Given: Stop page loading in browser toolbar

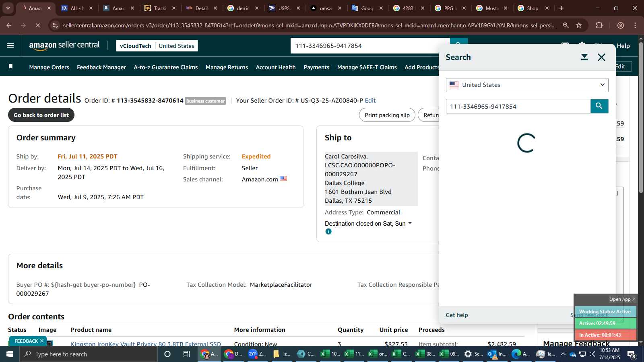Looking at the screenshot, I should [37, 25].
